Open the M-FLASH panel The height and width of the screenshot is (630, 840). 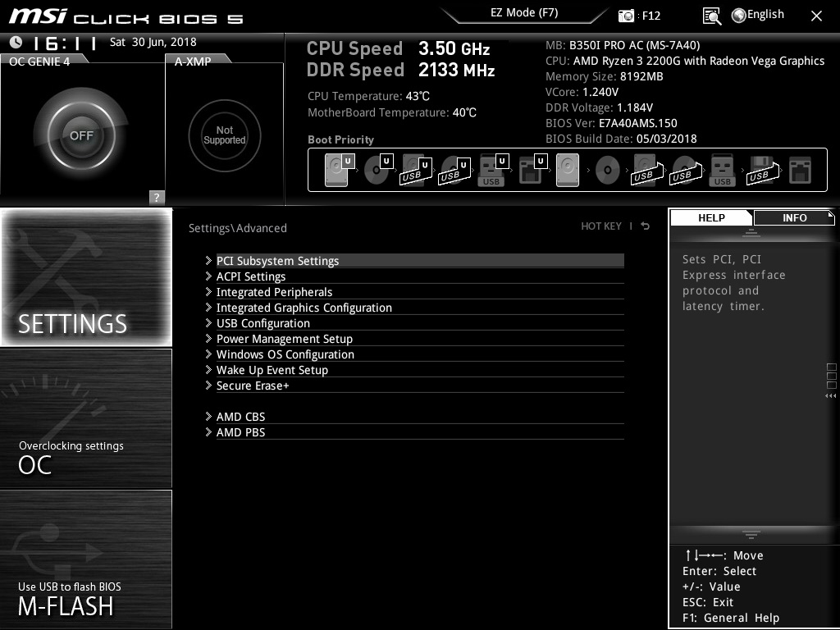tap(86, 559)
